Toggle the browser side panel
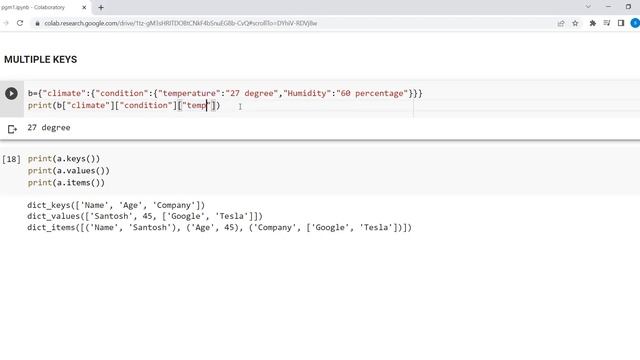This screenshot has height=360, width=640. point(621,23)
